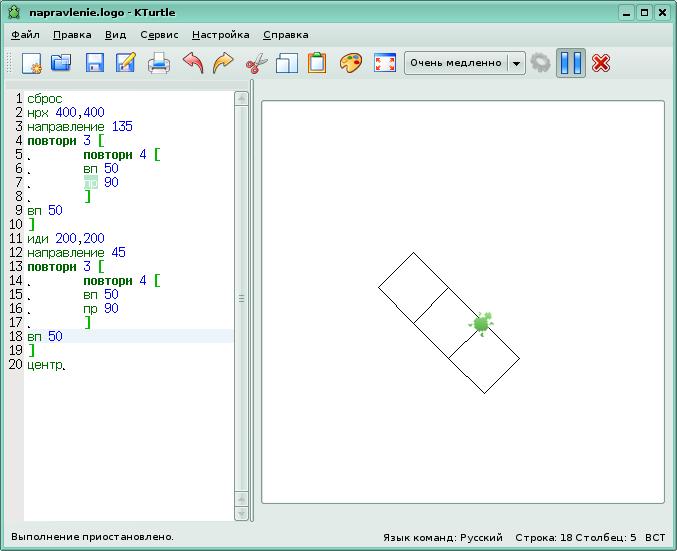
Task: Open the Файл menu
Action: pyautogui.click(x=25, y=34)
